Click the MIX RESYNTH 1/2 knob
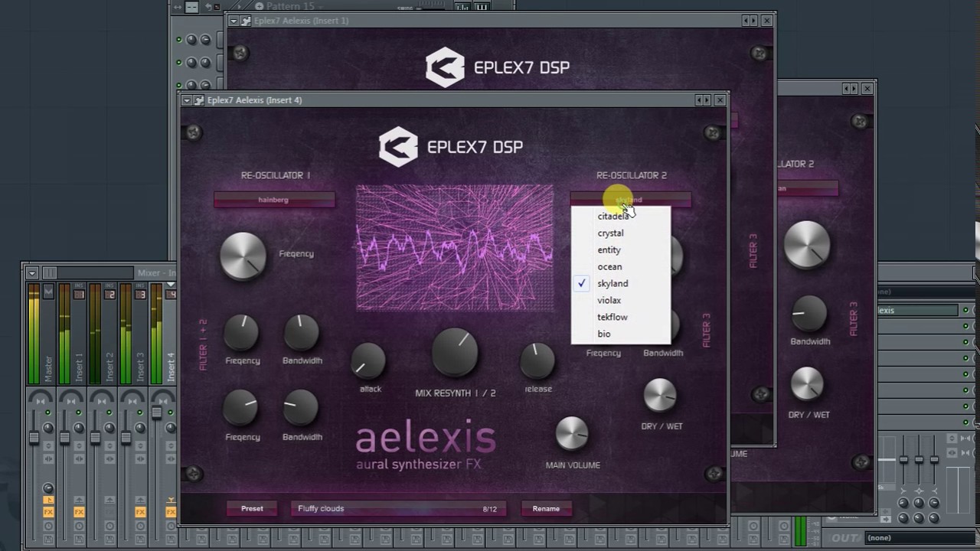Image resolution: width=980 pixels, height=551 pixels. click(455, 353)
